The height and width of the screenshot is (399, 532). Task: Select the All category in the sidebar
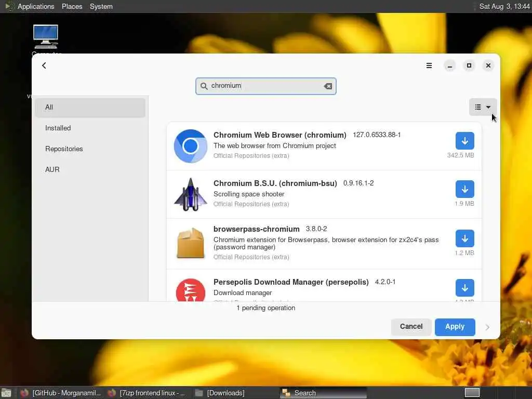click(90, 108)
